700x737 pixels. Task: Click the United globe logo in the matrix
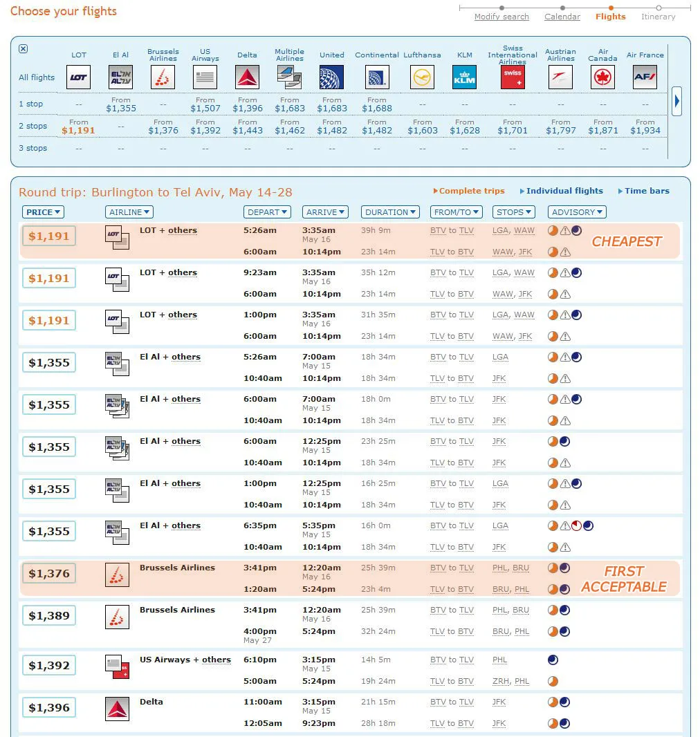[x=332, y=77]
